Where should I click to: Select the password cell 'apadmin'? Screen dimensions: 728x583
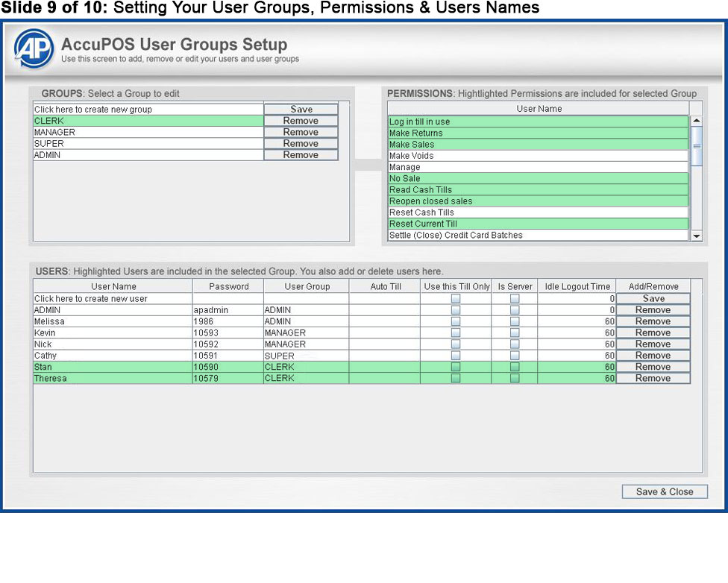(x=228, y=310)
